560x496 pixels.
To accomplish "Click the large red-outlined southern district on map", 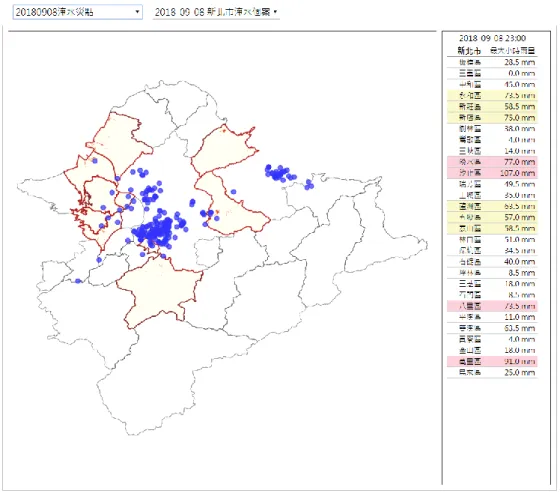I will click(x=159, y=291).
